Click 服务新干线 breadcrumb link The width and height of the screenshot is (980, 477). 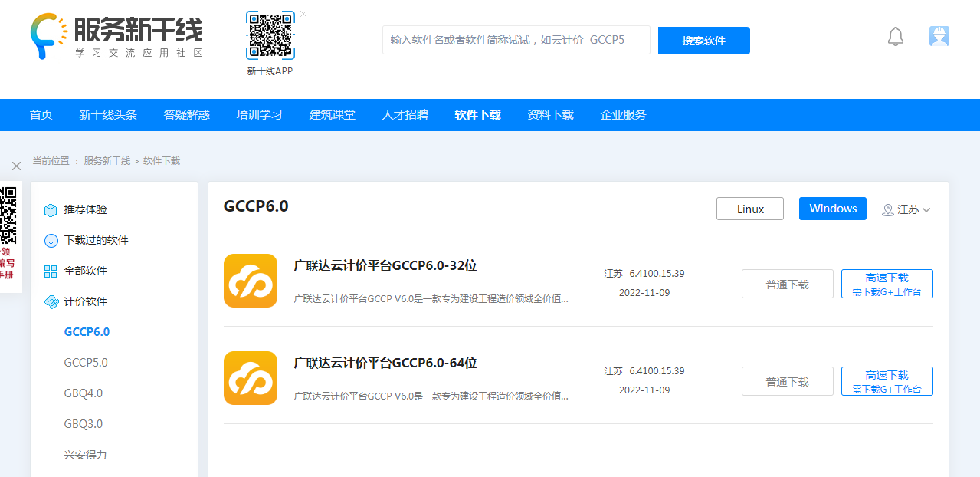pyautogui.click(x=107, y=161)
